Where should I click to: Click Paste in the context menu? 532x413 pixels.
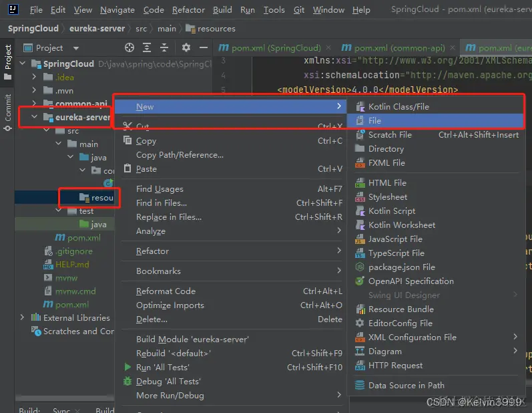click(x=230, y=169)
